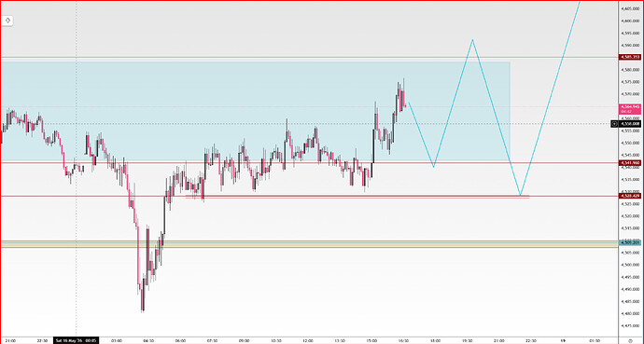Click the 4,605.000 price axis label

point(630,8)
